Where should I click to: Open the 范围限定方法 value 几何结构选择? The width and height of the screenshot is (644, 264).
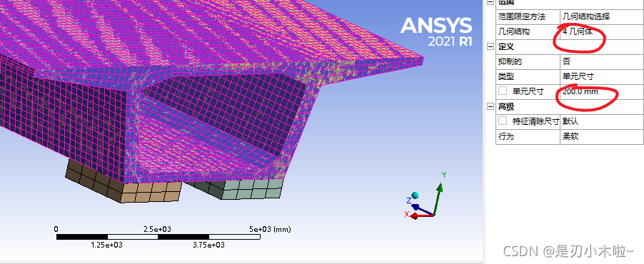[602, 17]
